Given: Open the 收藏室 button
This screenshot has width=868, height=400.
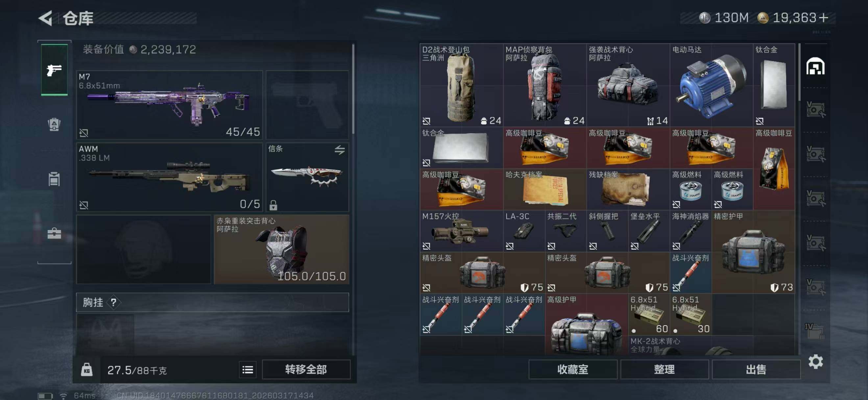Looking at the screenshot, I should [x=572, y=369].
